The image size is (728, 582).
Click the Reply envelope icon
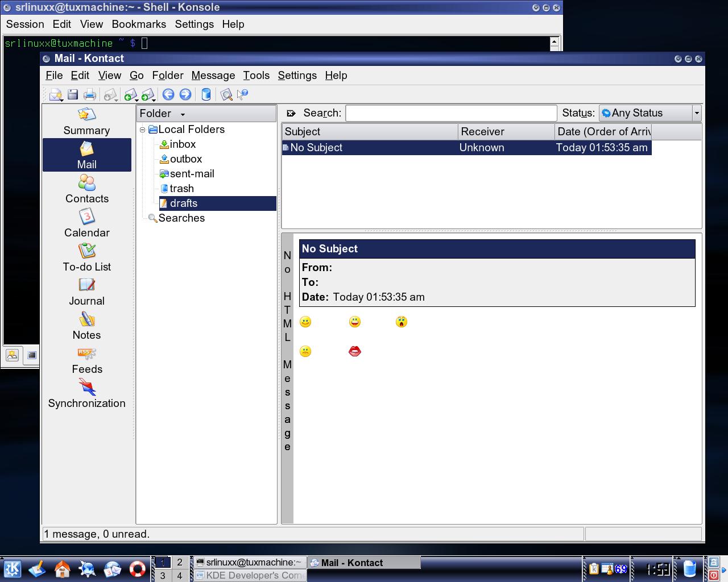pyautogui.click(x=130, y=94)
